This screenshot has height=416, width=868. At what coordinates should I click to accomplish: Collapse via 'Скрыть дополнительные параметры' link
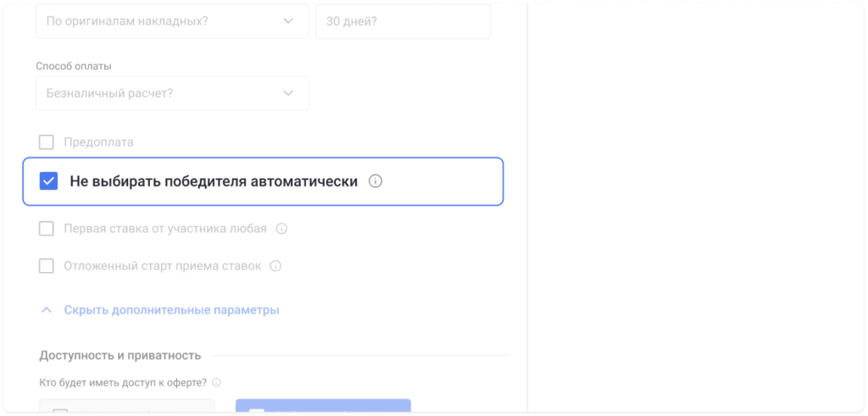pos(171,310)
